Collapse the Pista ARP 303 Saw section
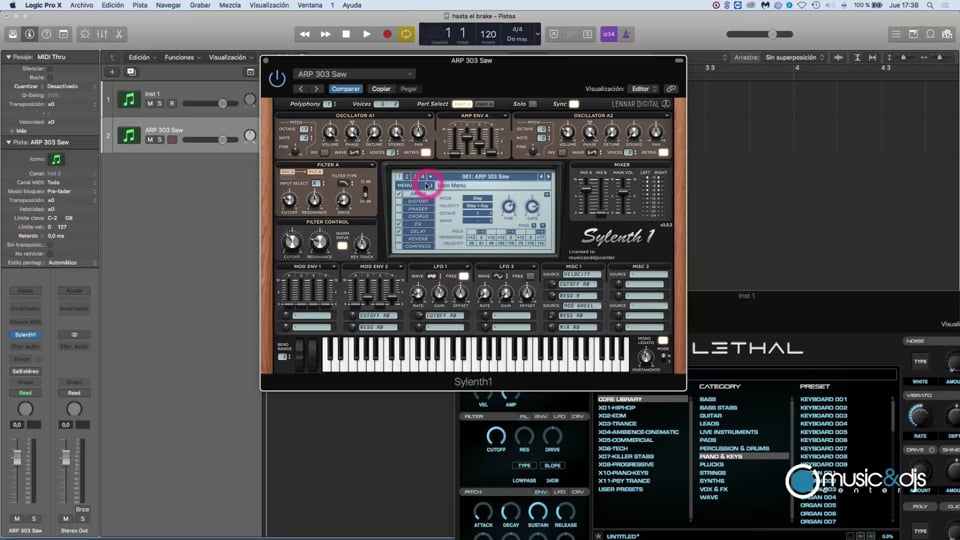The image size is (960, 540). point(9,142)
